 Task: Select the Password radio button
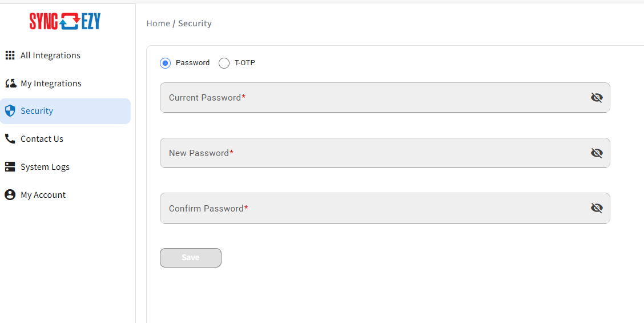165,63
